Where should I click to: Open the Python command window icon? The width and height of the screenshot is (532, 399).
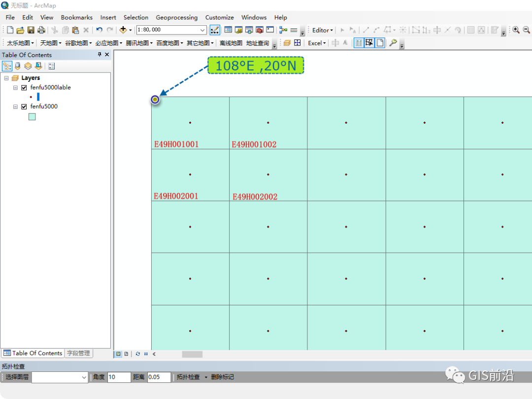[x=270, y=30]
